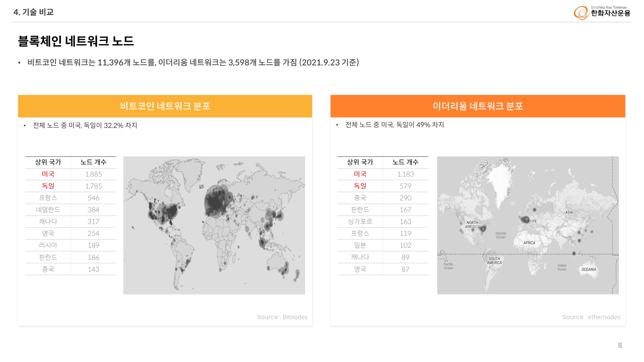Click bullet text about 49% share
644x362 pixels.
tap(394, 125)
